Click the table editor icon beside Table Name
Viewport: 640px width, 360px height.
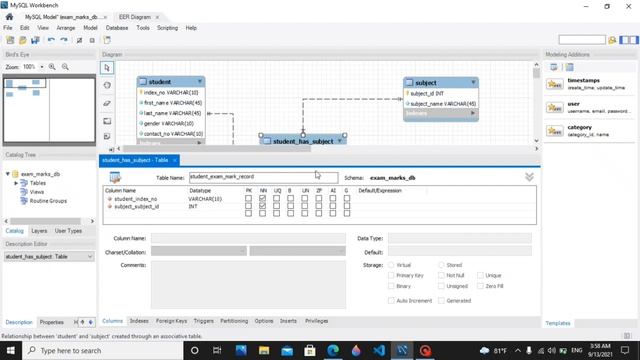(x=115, y=178)
